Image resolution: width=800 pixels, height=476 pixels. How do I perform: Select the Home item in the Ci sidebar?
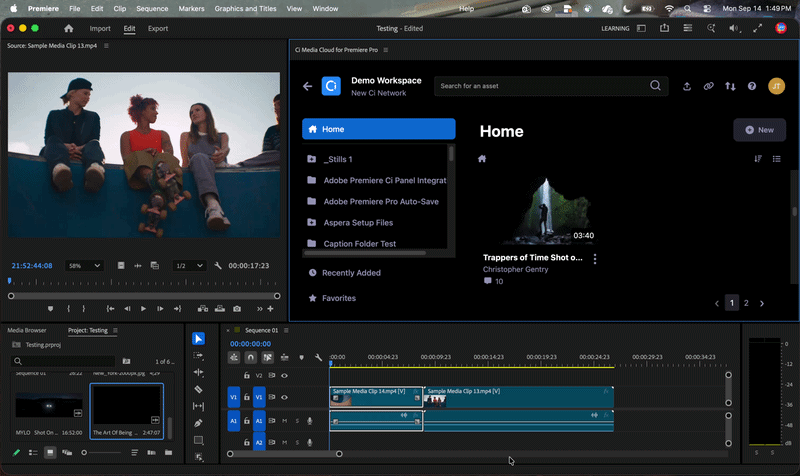[x=379, y=129]
